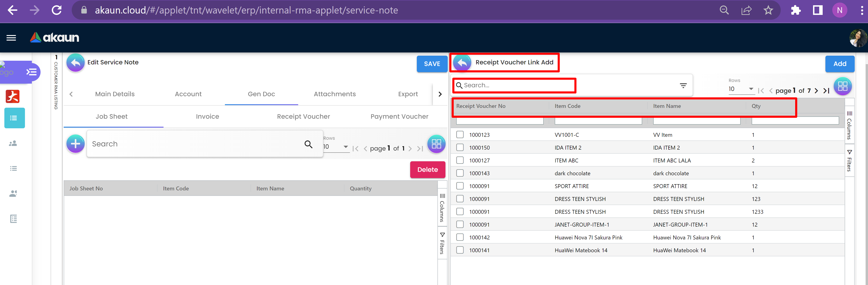
Task: Click right chevron to scroll the tabs
Action: 440,94
